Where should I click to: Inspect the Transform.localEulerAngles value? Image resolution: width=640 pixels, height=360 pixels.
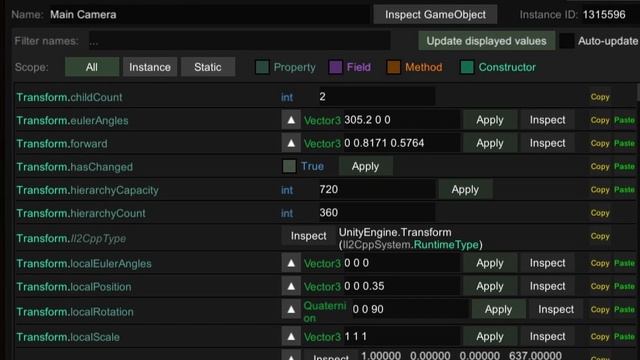[x=547, y=263]
